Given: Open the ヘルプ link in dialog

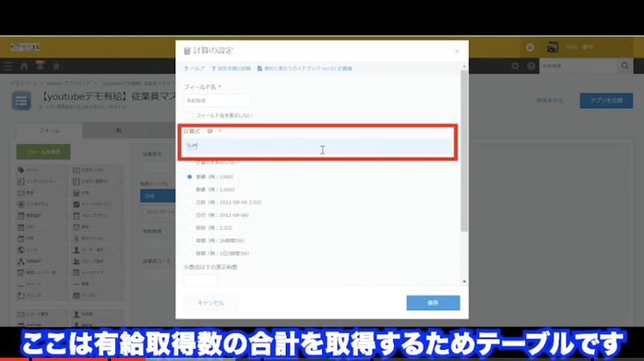Looking at the screenshot, I should pos(196,69).
